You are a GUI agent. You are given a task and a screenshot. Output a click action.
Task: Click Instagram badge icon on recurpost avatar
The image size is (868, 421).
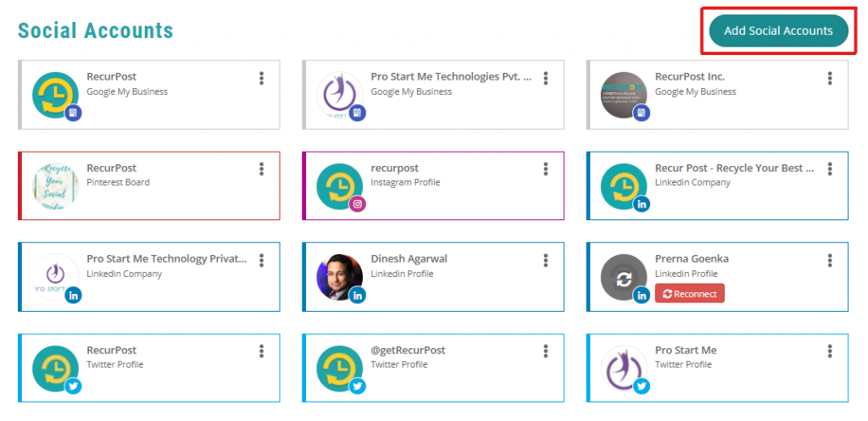point(358,204)
